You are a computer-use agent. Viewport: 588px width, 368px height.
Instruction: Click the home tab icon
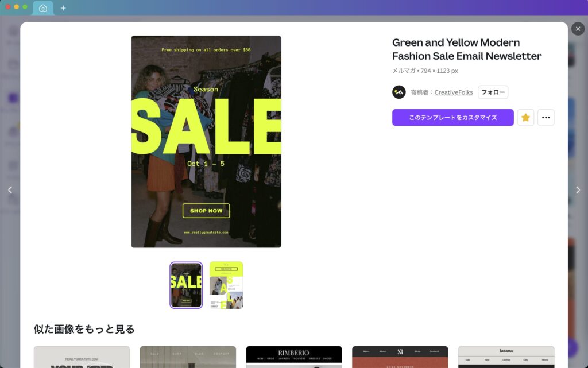(43, 8)
